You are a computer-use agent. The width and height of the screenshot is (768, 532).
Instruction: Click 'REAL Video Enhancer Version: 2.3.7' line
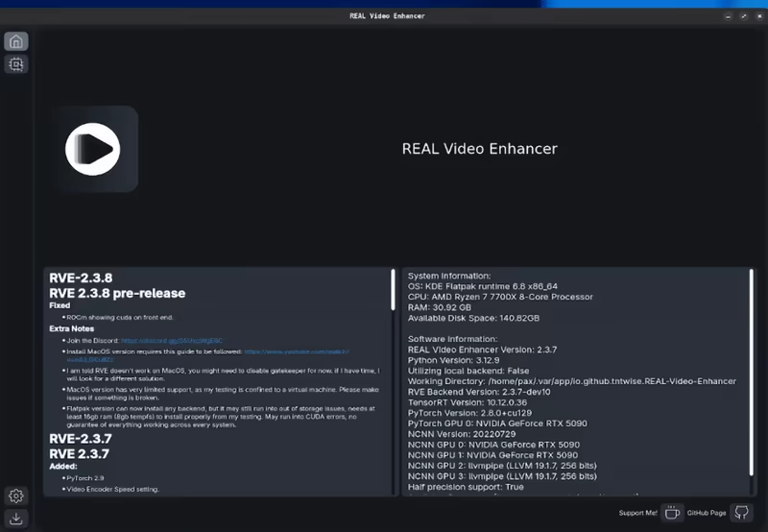tap(482, 350)
